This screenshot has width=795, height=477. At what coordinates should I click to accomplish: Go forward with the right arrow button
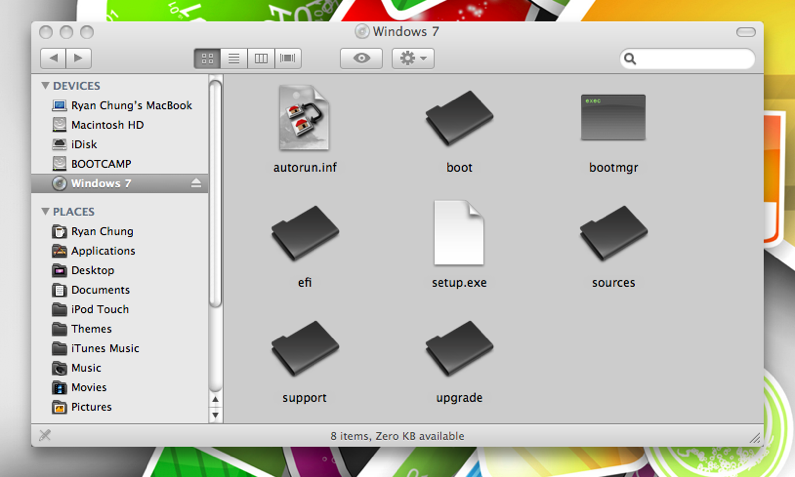[x=79, y=58]
